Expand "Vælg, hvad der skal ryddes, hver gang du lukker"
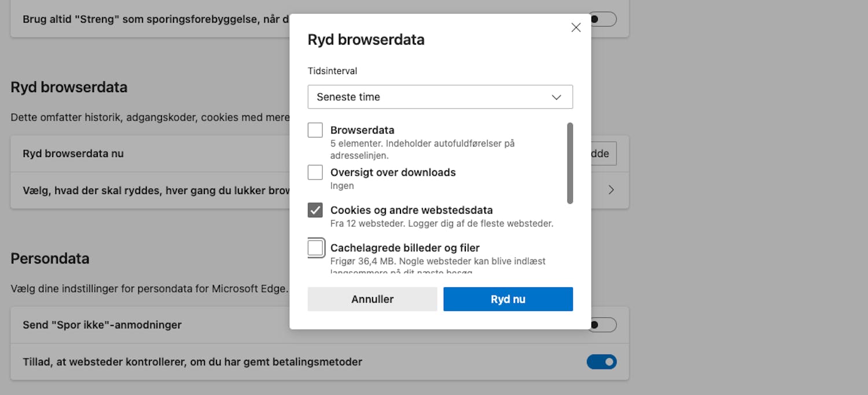 click(318, 190)
